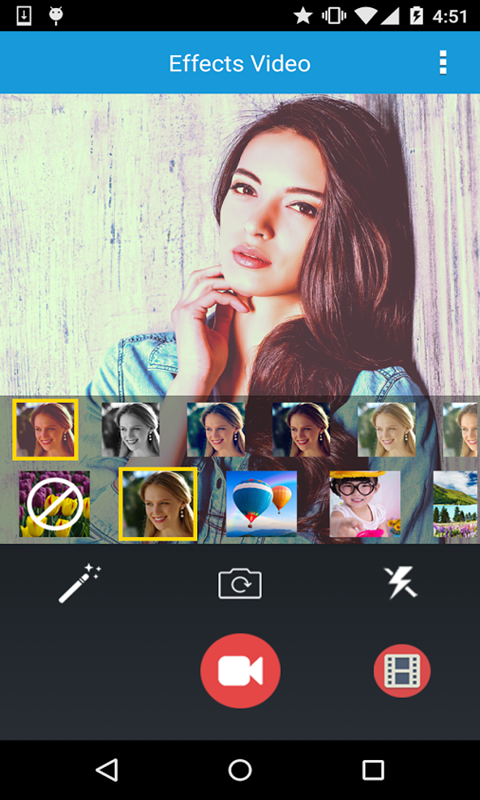Tap the Android home circle button
The image size is (480, 800).
[240, 770]
